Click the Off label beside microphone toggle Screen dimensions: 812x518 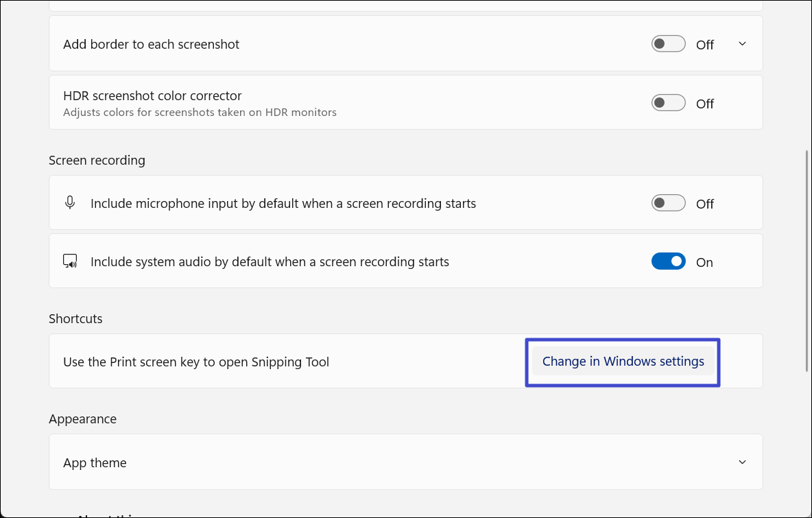[x=704, y=203]
